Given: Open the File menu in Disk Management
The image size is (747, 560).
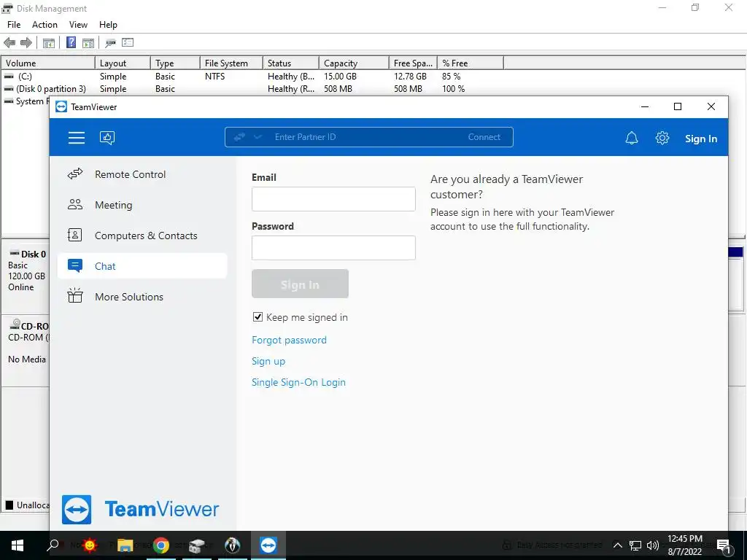Looking at the screenshot, I should [14, 25].
